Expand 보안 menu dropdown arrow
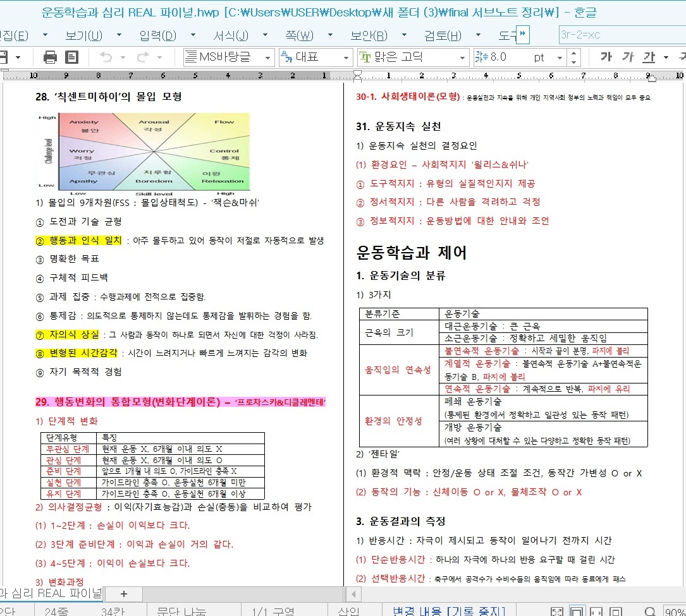This screenshot has height=616, width=686. pyautogui.click(x=404, y=35)
